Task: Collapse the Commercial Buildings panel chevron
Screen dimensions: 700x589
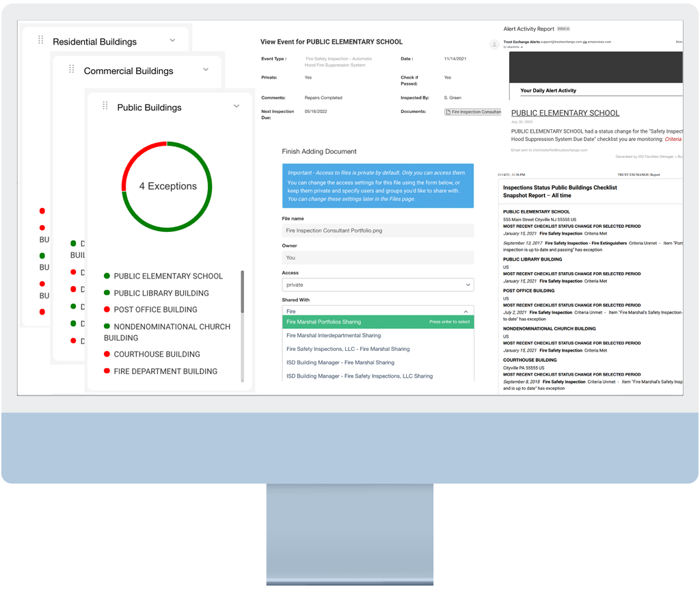Action: (206, 70)
